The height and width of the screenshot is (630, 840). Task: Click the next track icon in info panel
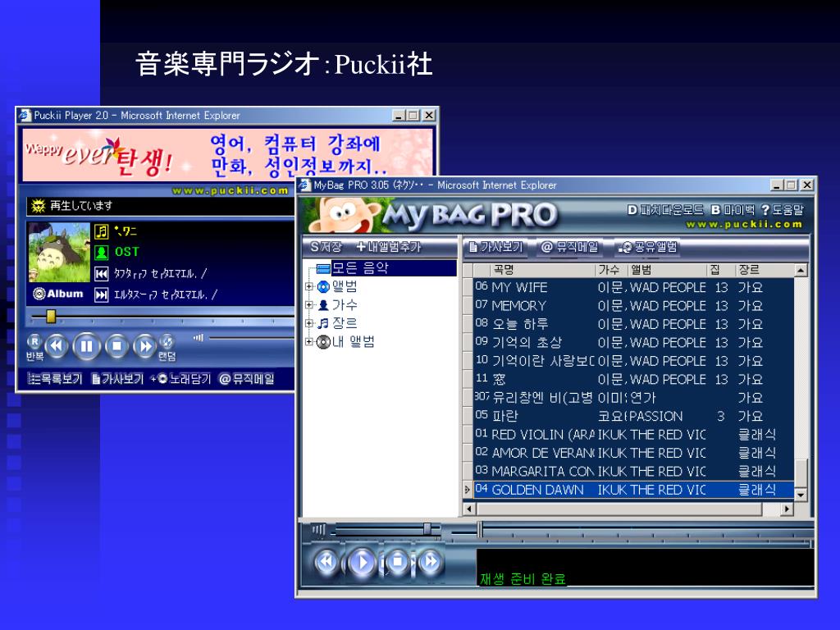101,294
